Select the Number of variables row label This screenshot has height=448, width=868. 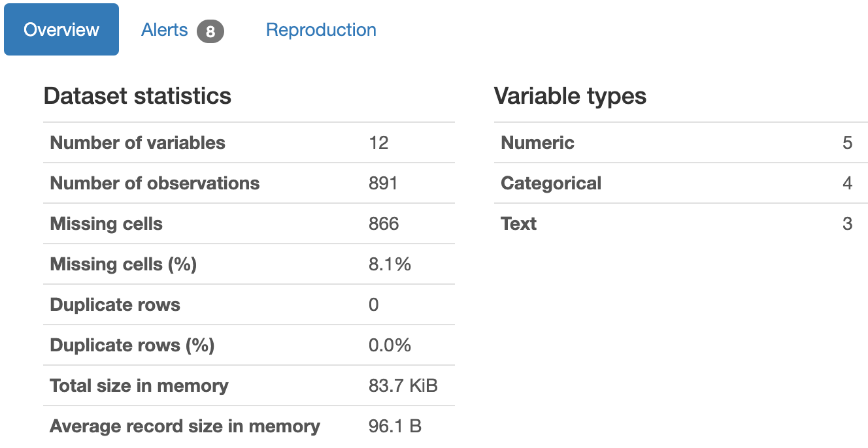(x=137, y=142)
